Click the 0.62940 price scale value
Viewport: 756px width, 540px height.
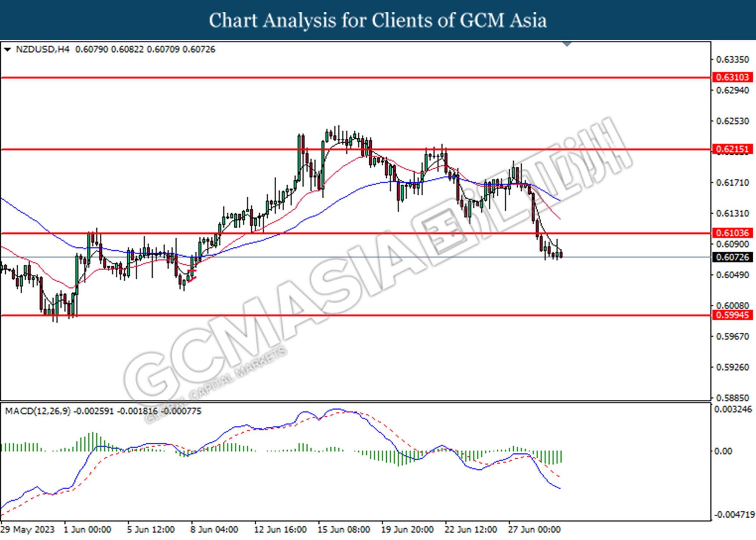point(732,90)
